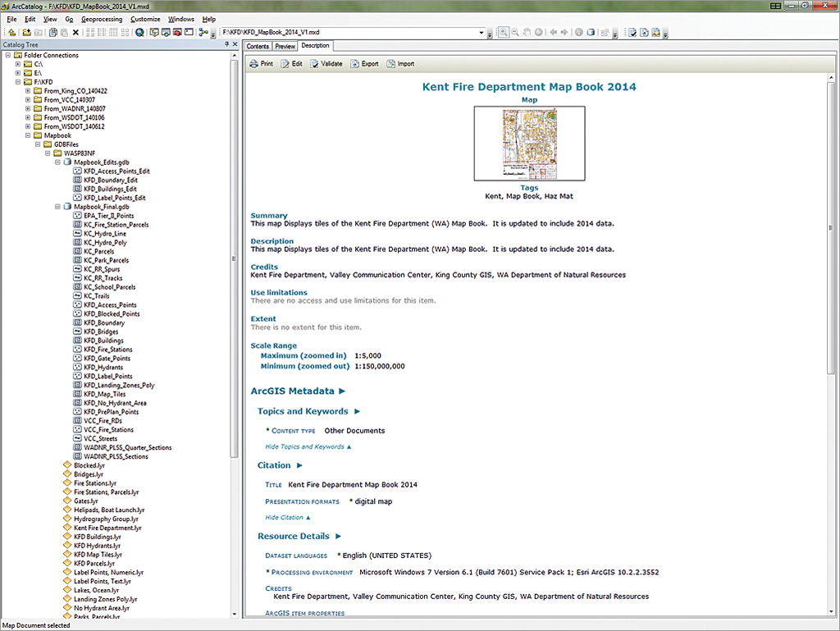Image resolution: width=840 pixels, height=631 pixels.
Task: Click the Edit metadata button
Action: click(x=292, y=64)
